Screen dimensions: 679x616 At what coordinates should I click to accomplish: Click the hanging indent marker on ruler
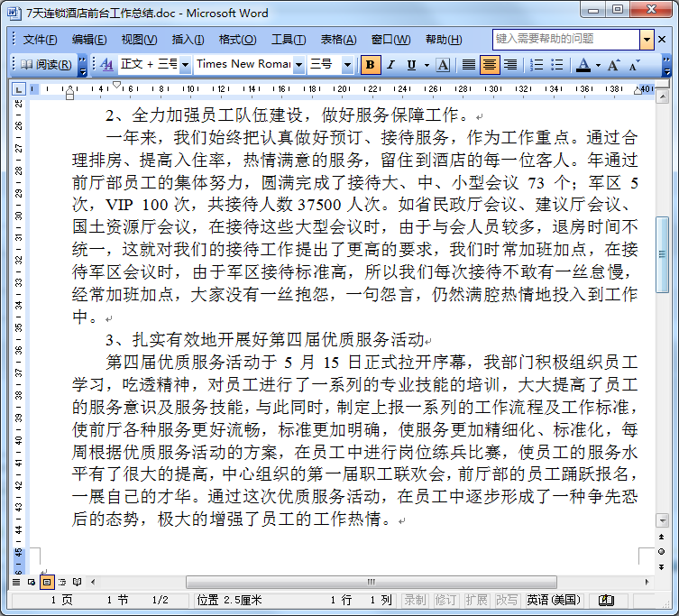click(69, 91)
